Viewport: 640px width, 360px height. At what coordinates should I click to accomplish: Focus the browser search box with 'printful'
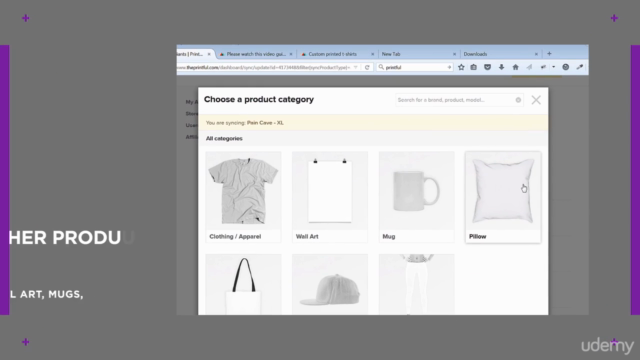414,67
